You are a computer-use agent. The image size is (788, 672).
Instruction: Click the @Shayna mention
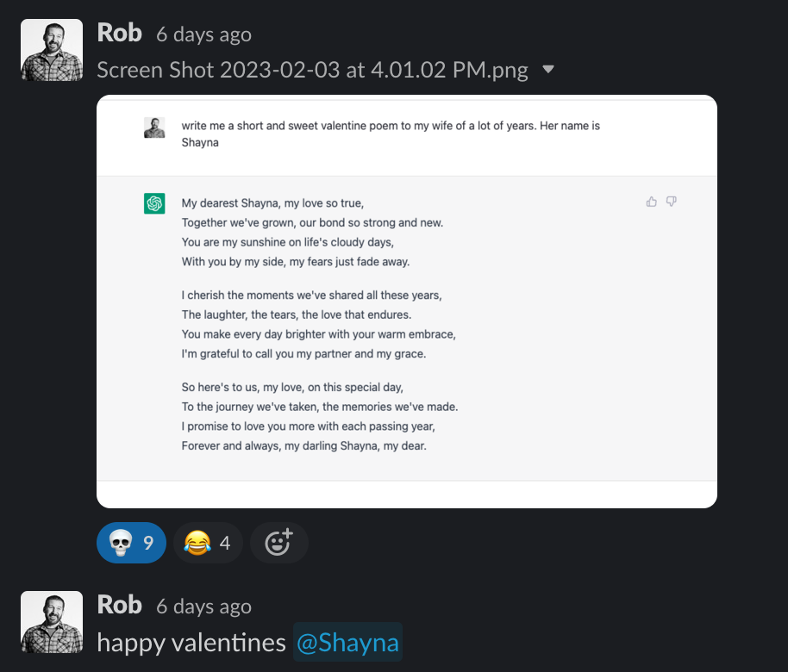[347, 643]
